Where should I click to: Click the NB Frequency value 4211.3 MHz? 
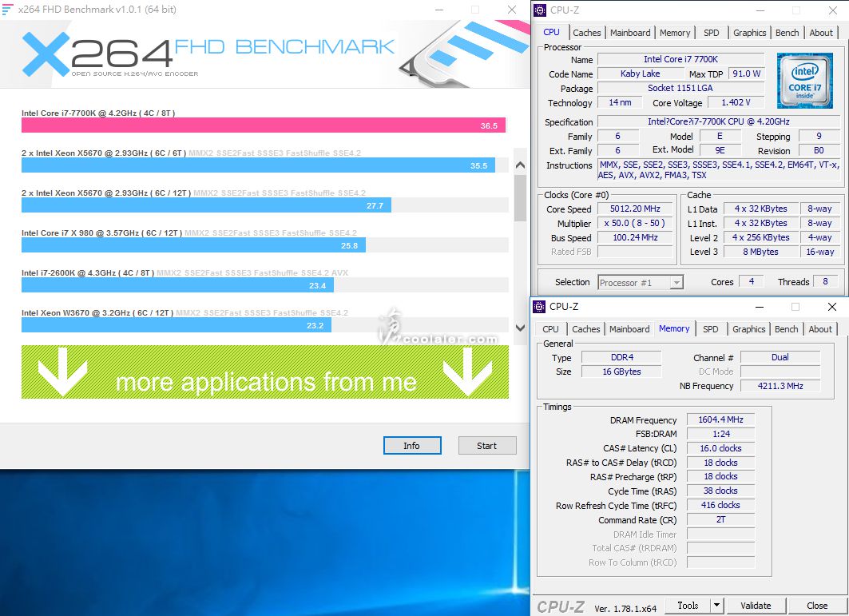pyautogui.click(x=780, y=386)
